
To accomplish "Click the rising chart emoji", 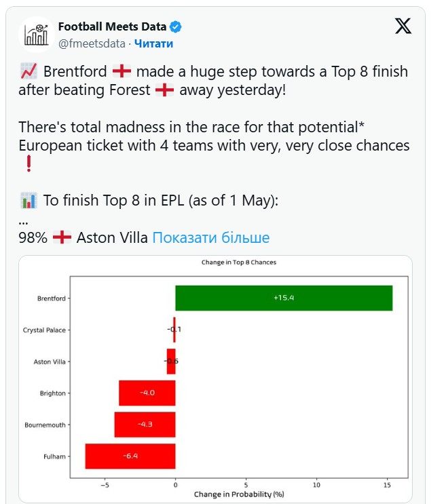I will click(29, 71).
